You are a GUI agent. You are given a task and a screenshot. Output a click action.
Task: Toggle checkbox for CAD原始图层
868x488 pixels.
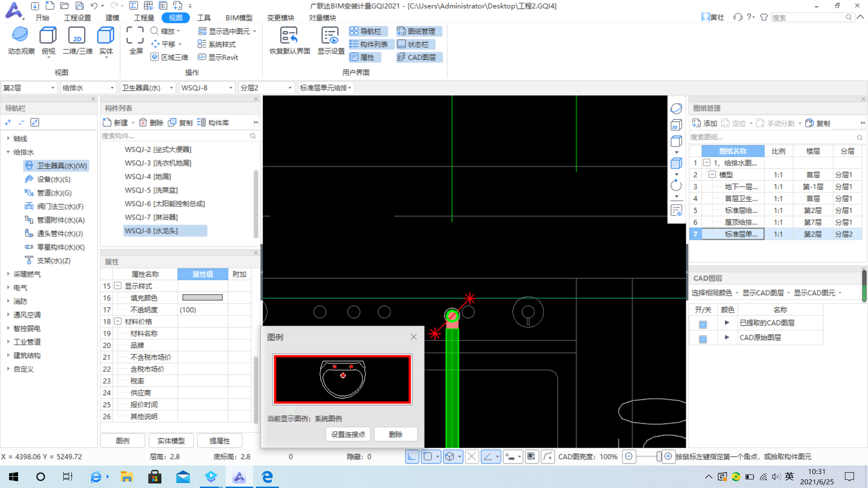(703, 339)
